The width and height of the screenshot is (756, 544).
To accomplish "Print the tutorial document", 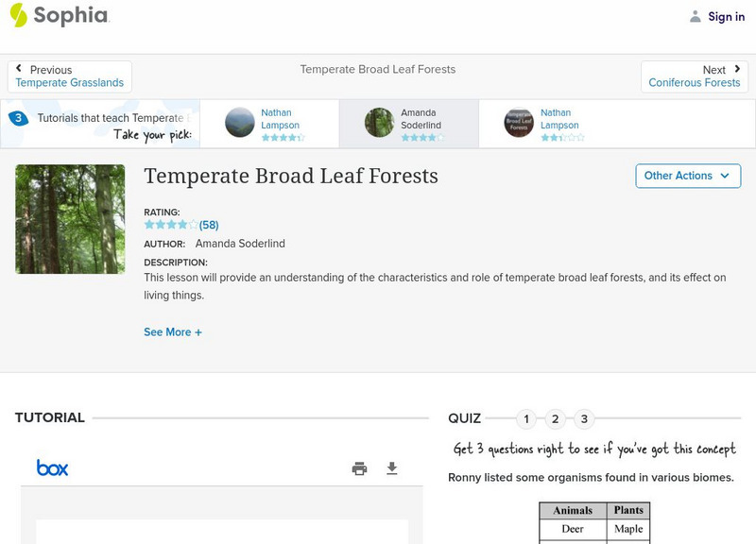I will point(359,468).
